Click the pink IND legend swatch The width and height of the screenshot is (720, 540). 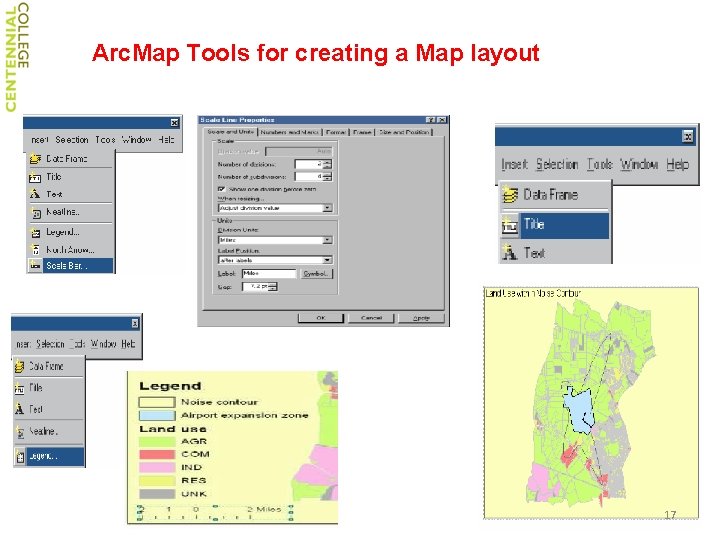coord(157,468)
